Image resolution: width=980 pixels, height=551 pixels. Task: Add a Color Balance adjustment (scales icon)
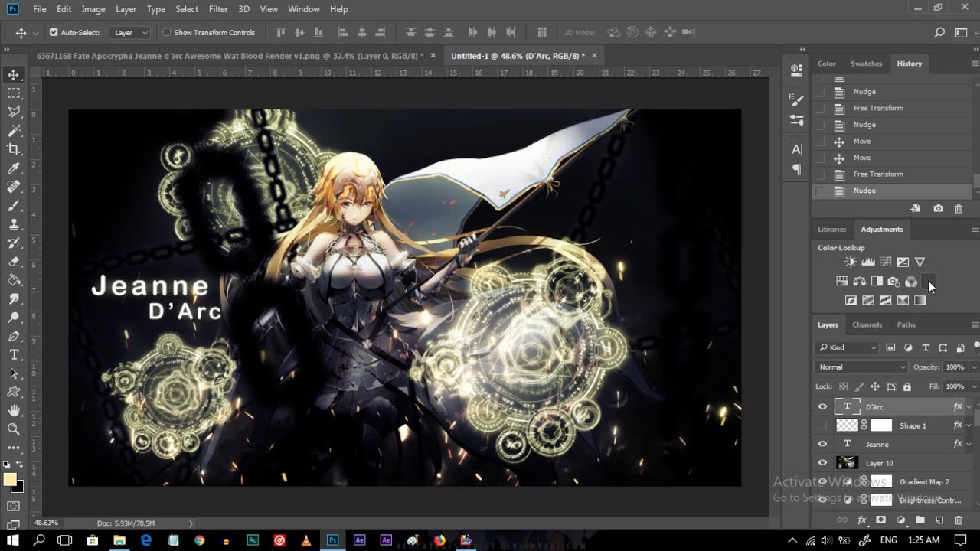point(859,281)
